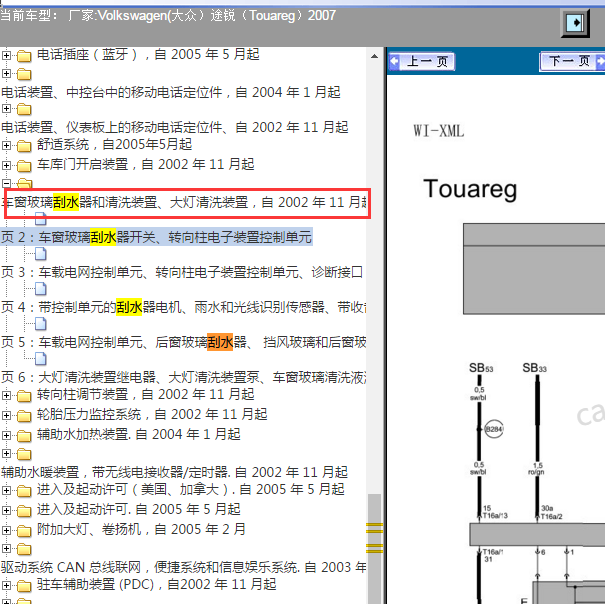Click document icon for 页 5 entry

pos(41,323)
